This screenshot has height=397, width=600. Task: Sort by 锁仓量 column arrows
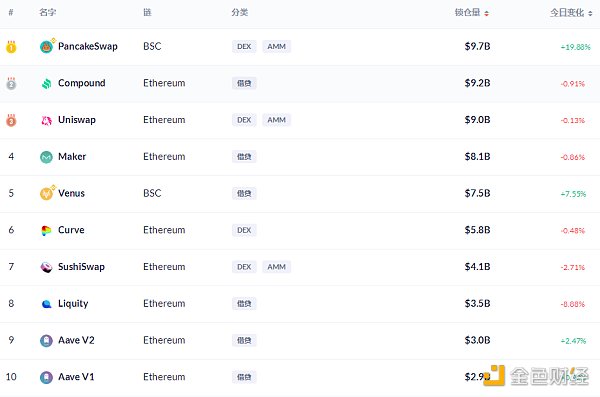coord(486,13)
